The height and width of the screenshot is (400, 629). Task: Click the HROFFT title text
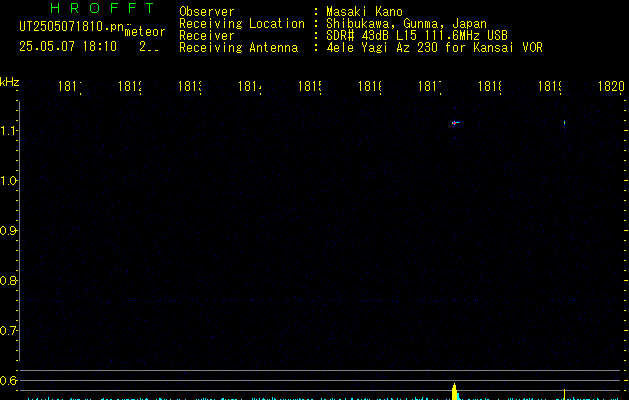pos(102,8)
